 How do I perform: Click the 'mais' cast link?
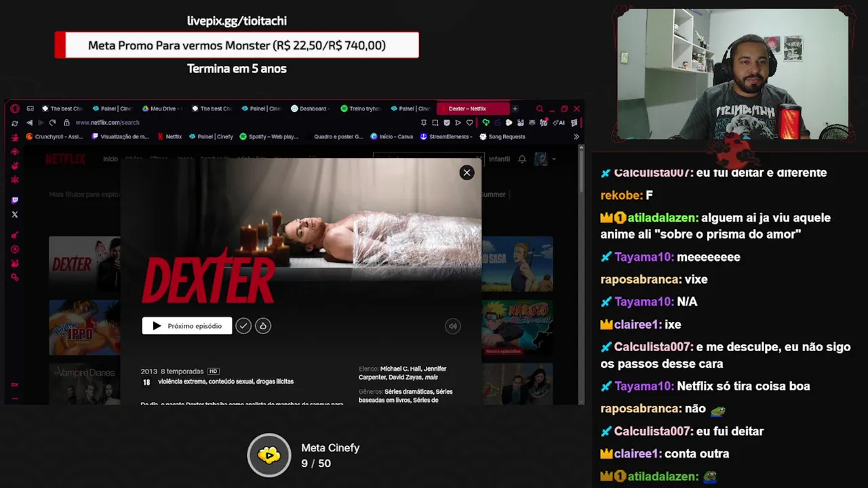coord(431,378)
